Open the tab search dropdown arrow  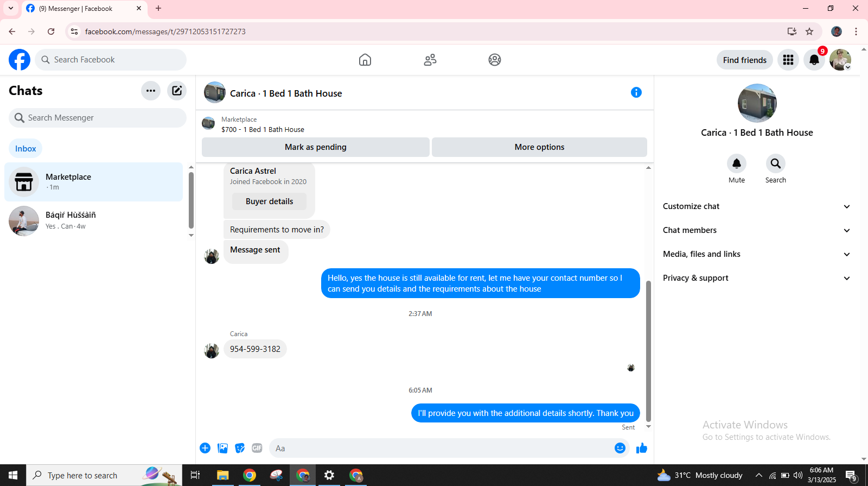click(x=11, y=8)
